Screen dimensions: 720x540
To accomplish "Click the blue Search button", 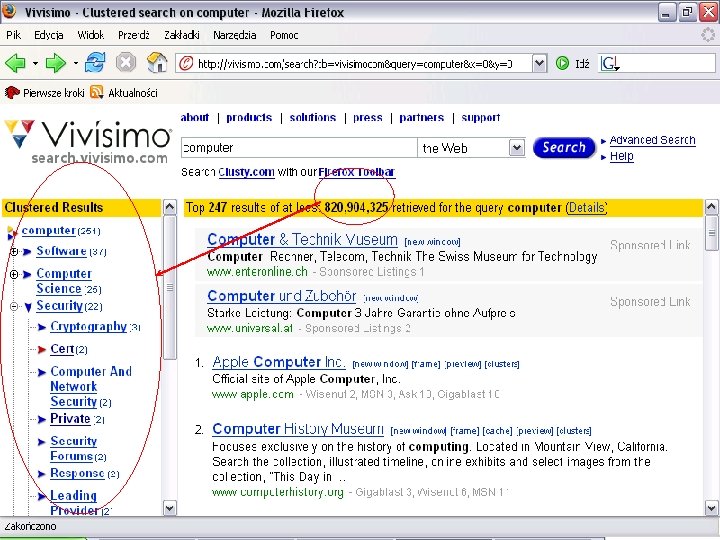I will [x=564, y=147].
